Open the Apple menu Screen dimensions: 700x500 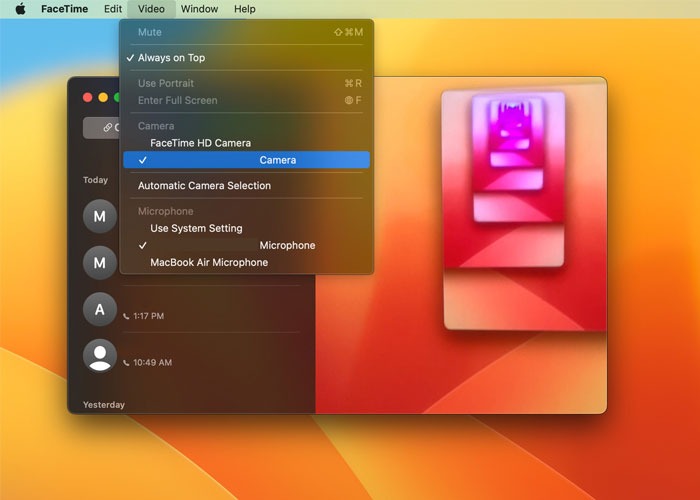coord(21,8)
